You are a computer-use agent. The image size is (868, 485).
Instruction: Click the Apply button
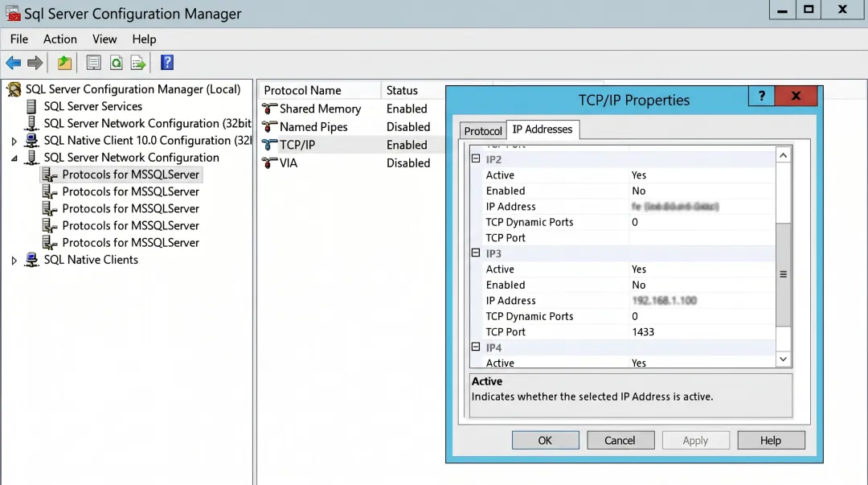pos(695,440)
